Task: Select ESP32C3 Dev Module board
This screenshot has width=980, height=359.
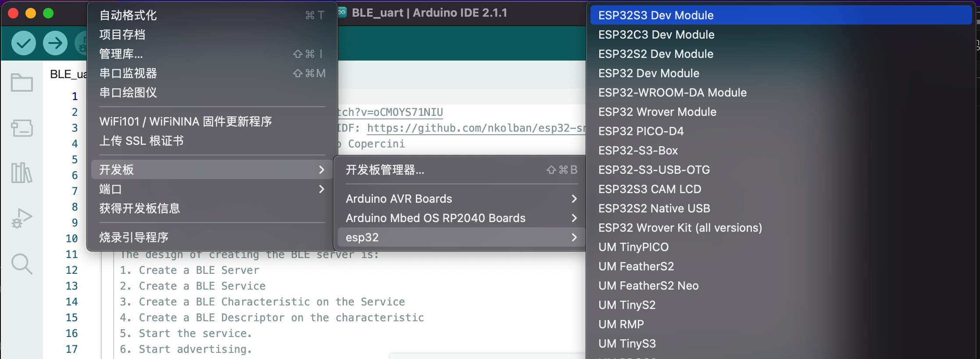Action: click(x=781, y=35)
